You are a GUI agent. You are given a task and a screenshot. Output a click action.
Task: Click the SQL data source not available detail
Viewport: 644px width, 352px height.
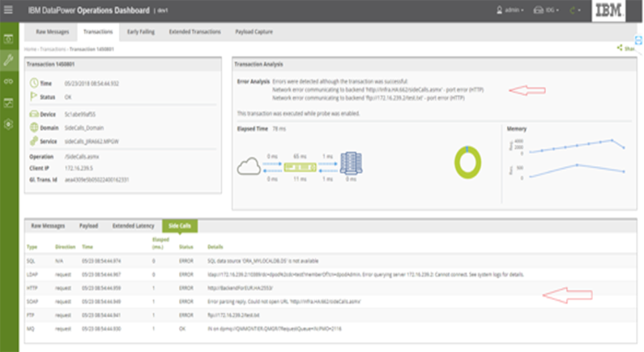[263, 261]
